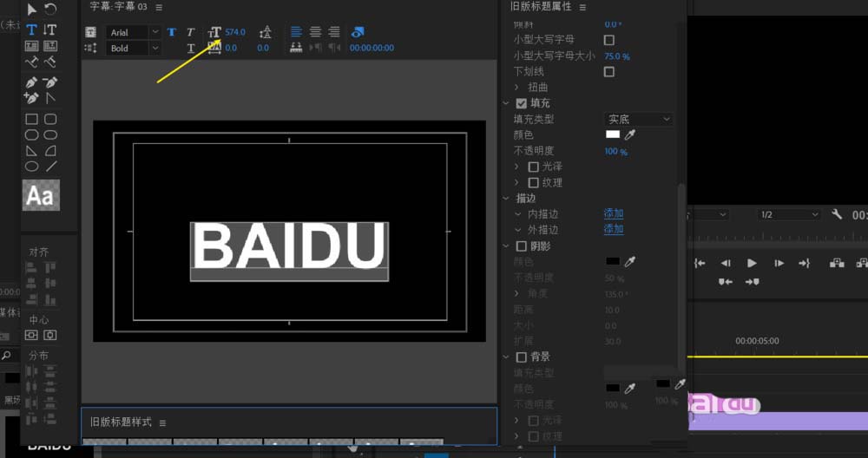Image resolution: width=868 pixels, height=458 pixels.
Task: Select the Area Type tool
Action: 31,46
